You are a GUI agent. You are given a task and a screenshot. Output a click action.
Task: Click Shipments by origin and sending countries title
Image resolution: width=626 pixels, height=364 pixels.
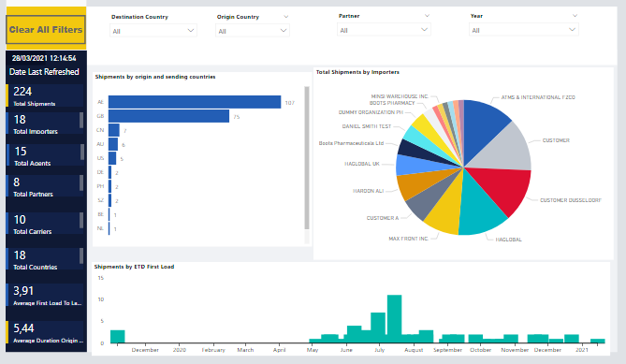coord(155,77)
